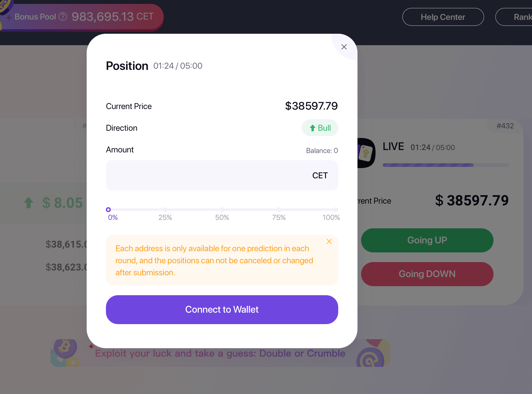
Task: Dismiss the orange warning notice
Action: point(329,241)
